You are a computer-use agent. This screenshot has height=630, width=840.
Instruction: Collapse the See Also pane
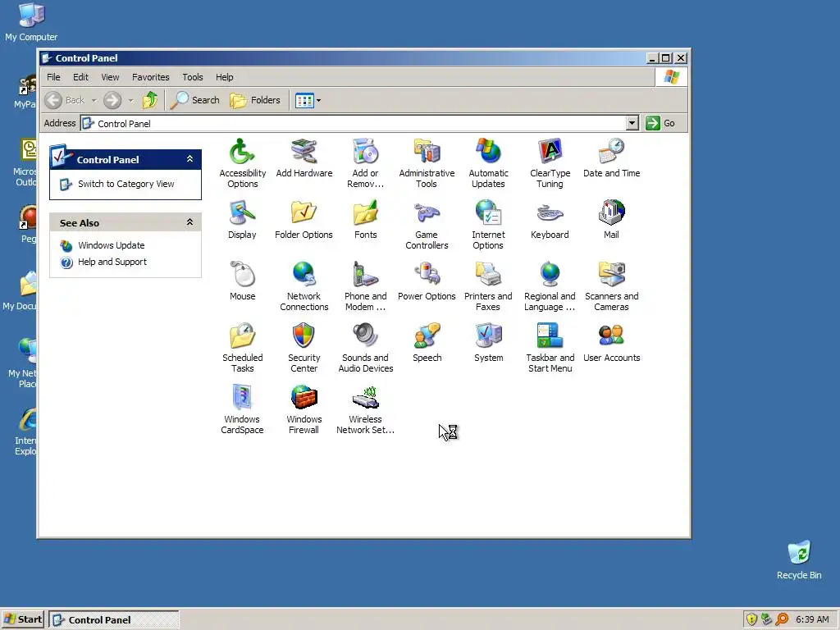[x=189, y=221]
